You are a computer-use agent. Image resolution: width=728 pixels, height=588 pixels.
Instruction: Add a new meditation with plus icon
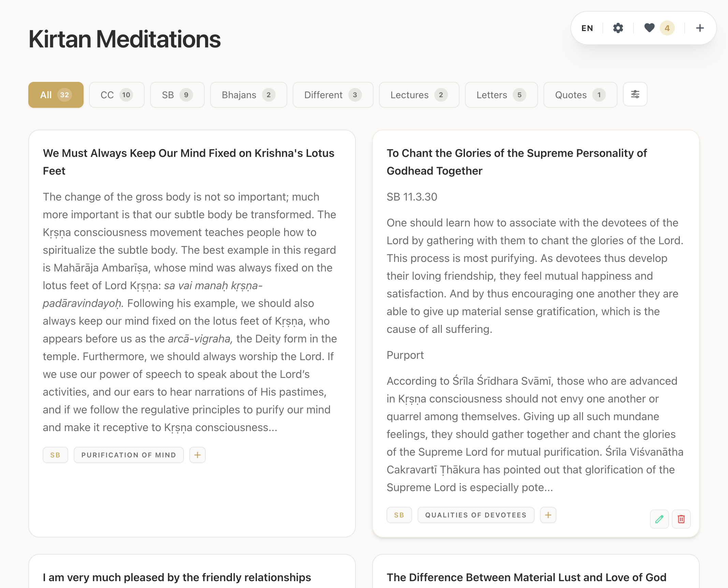point(700,28)
